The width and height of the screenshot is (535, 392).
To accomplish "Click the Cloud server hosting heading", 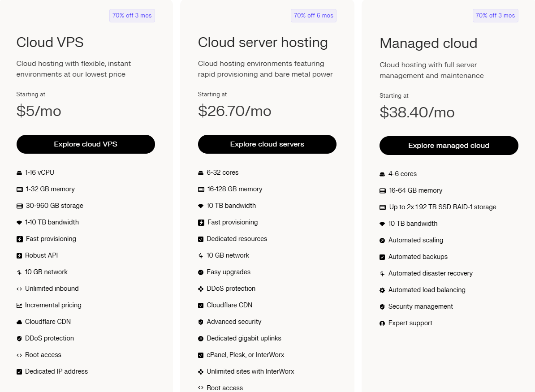I will click(x=263, y=43).
